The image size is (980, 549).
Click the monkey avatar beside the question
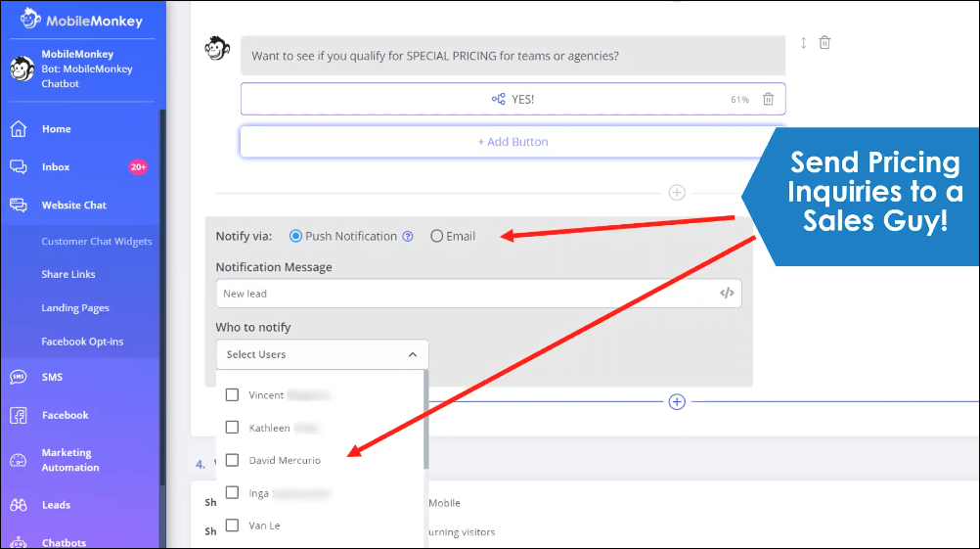pyautogui.click(x=217, y=49)
